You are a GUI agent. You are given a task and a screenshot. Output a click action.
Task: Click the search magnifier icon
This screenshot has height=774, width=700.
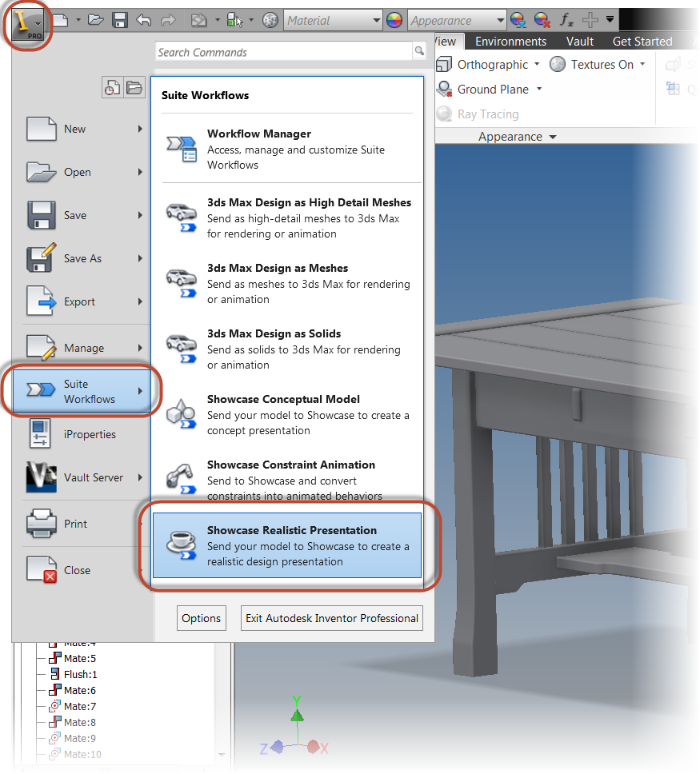pos(419,50)
